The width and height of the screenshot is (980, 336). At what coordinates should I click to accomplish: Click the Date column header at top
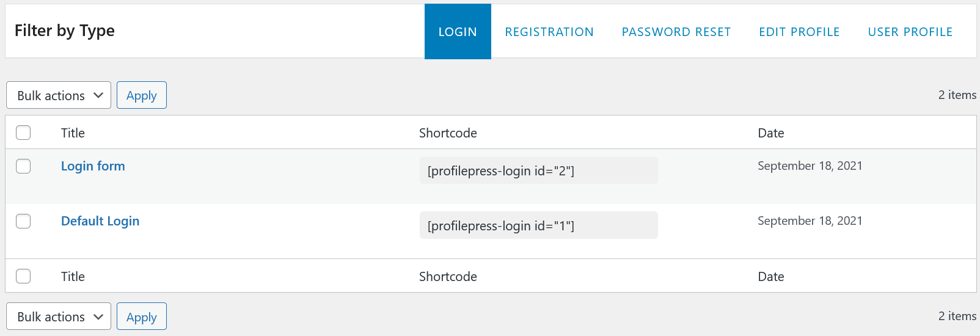771,133
